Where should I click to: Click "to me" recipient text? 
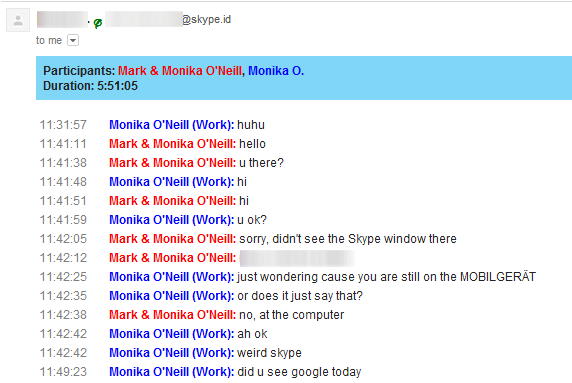tap(49, 40)
